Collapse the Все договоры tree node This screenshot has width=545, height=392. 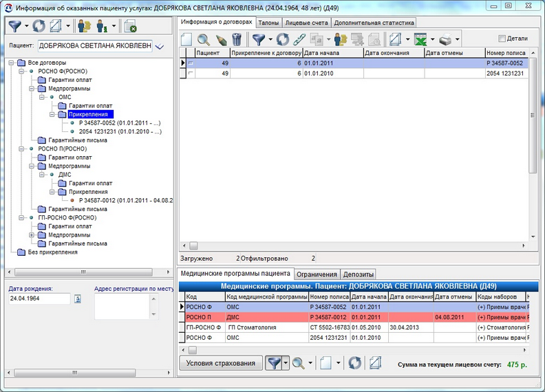11,63
